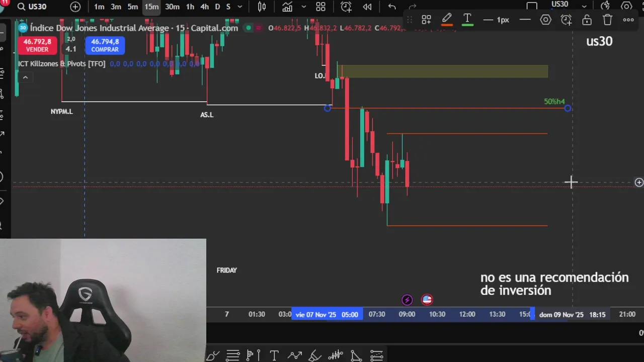This screenshot has width=644, height=362.
Task: Redo the chart action
Action: pyautogui.click(x=413, y=7)
